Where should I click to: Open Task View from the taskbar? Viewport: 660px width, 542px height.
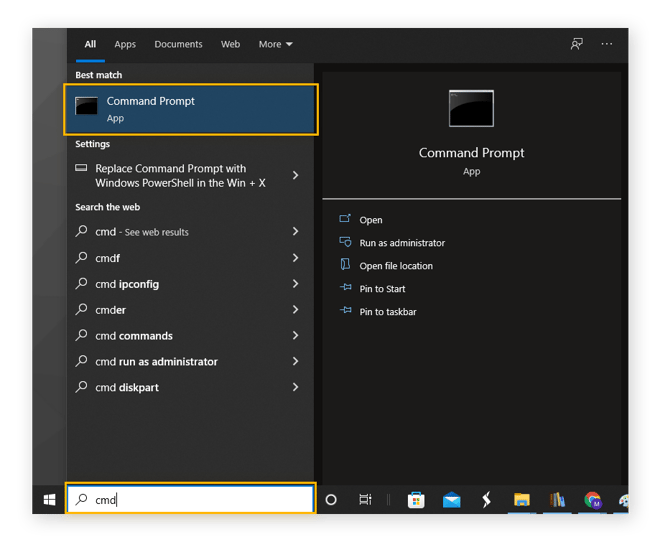point(366,499)
